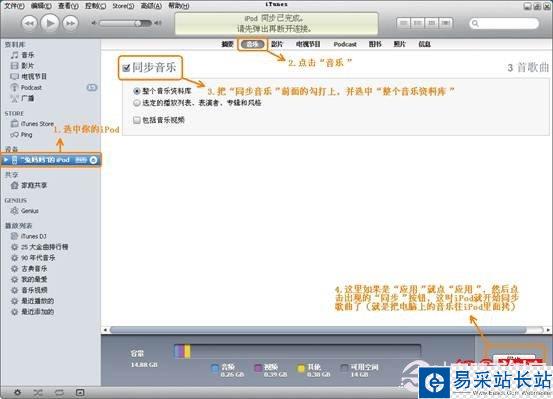Click the horizontal scrollbar left arrow

click(105, 330)
